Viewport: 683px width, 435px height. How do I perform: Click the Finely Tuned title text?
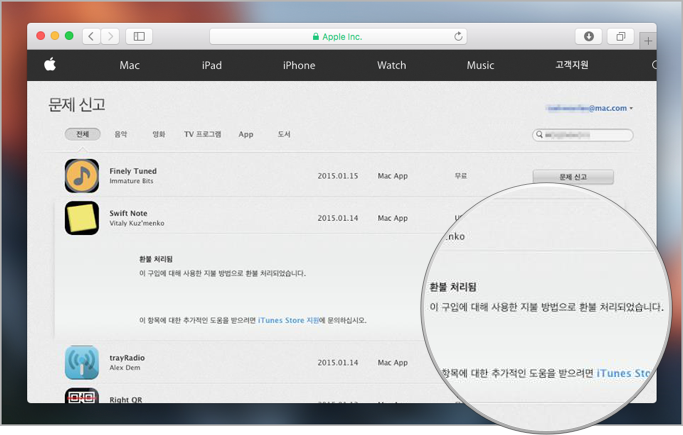point(133,171)
